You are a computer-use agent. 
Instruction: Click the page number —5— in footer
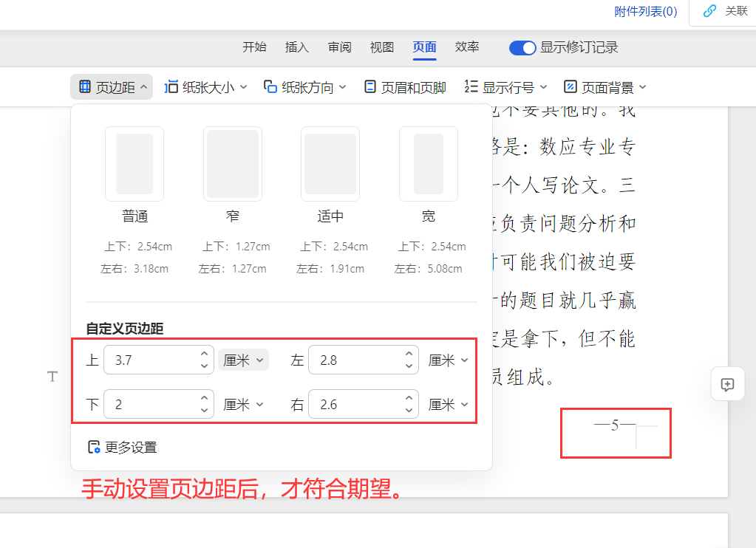(x=615, y=425)
